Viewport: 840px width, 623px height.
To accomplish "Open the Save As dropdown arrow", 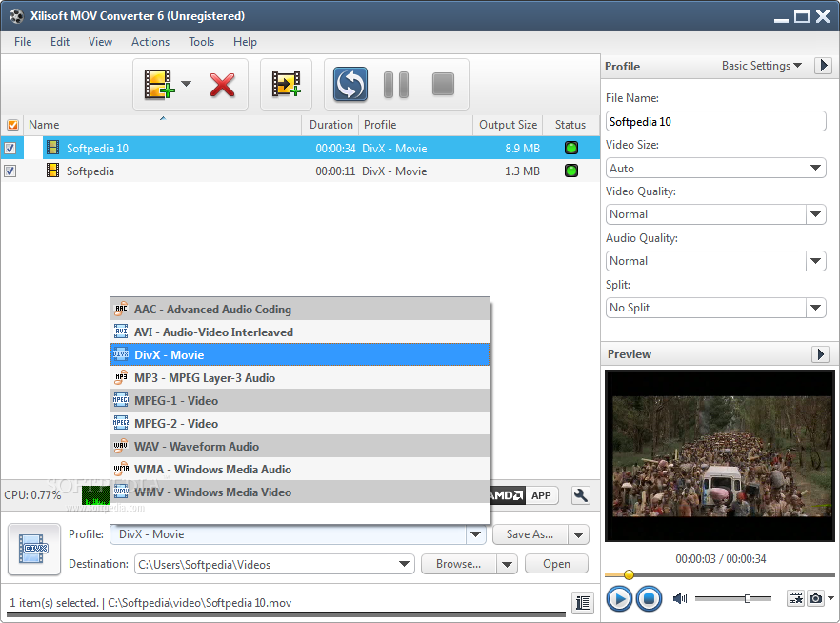I will pyautogui.click(x=579, y=534).
